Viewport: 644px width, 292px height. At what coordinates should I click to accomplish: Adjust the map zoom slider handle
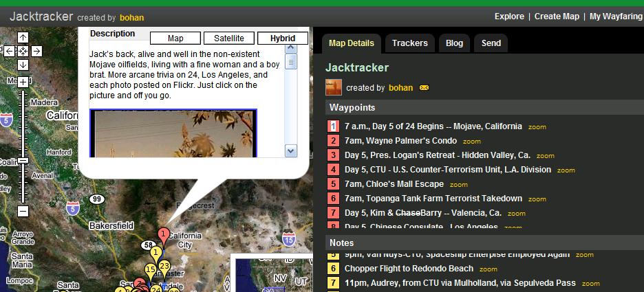[x=23, y=160]
